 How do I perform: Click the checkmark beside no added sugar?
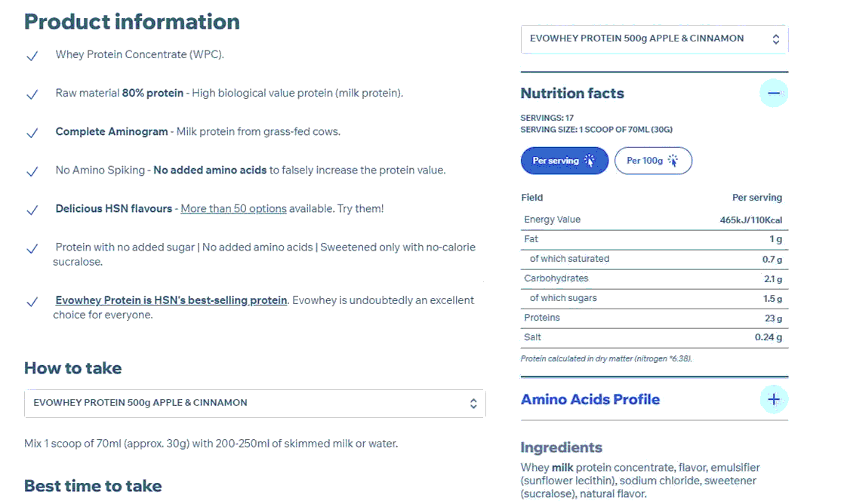click(32, 248)
